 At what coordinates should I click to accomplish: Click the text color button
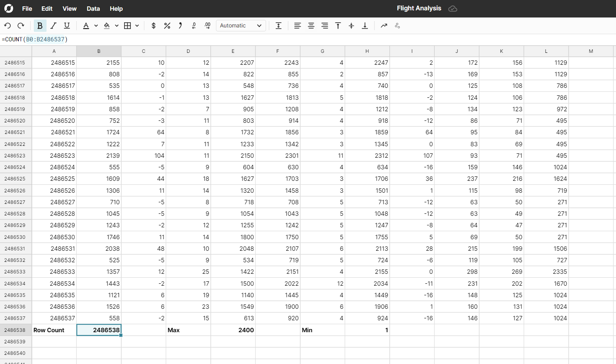pos(86,26)
